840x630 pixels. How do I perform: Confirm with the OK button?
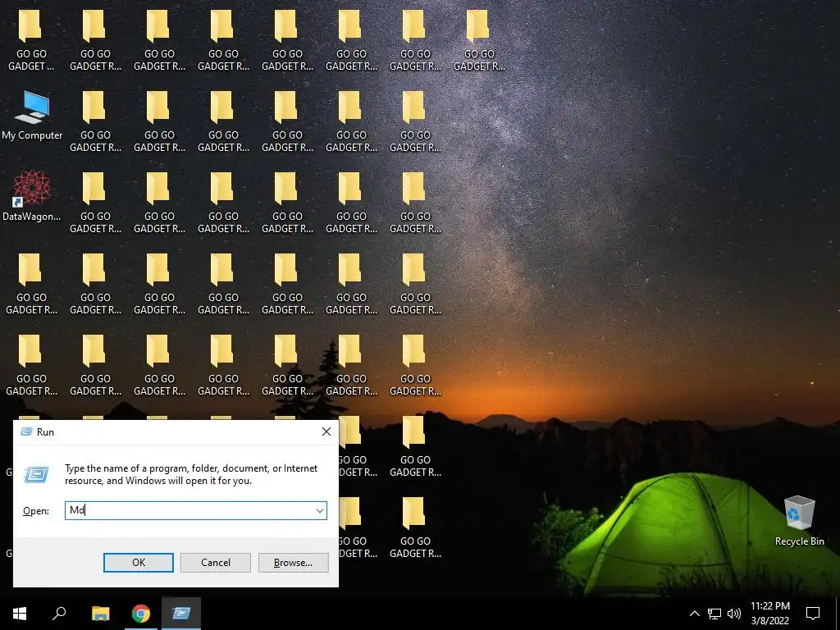click(x=138, y=563)
